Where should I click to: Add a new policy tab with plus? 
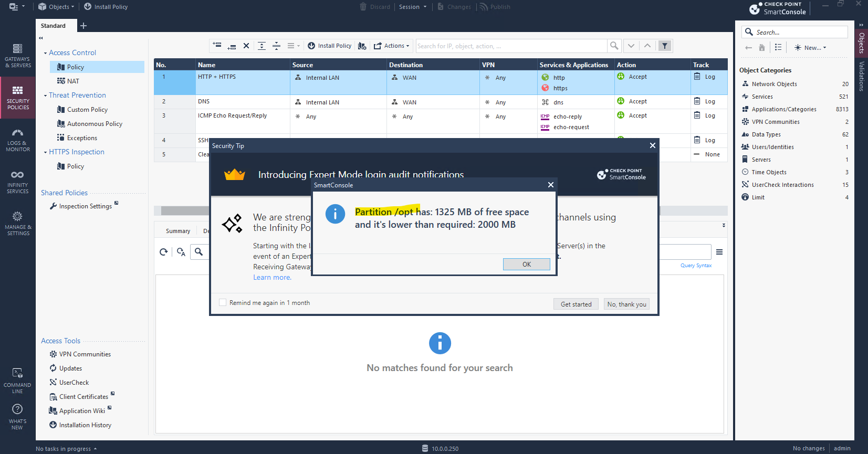[83, 26]
